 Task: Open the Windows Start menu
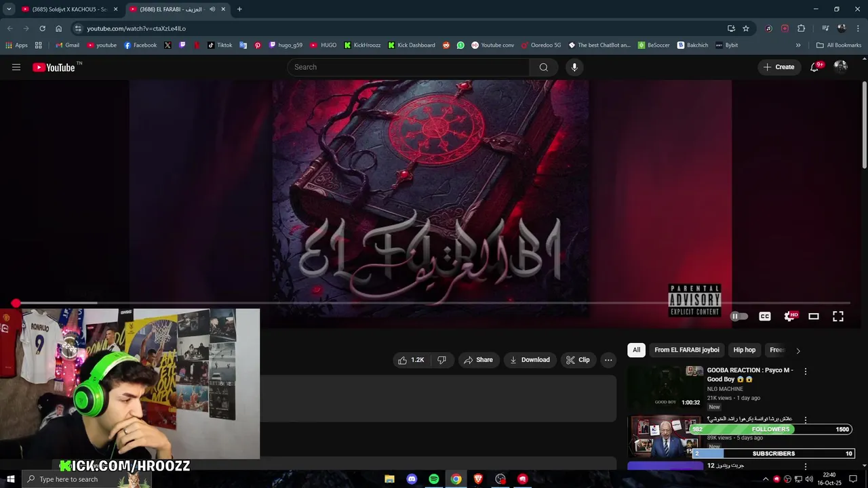pos(10,479)
